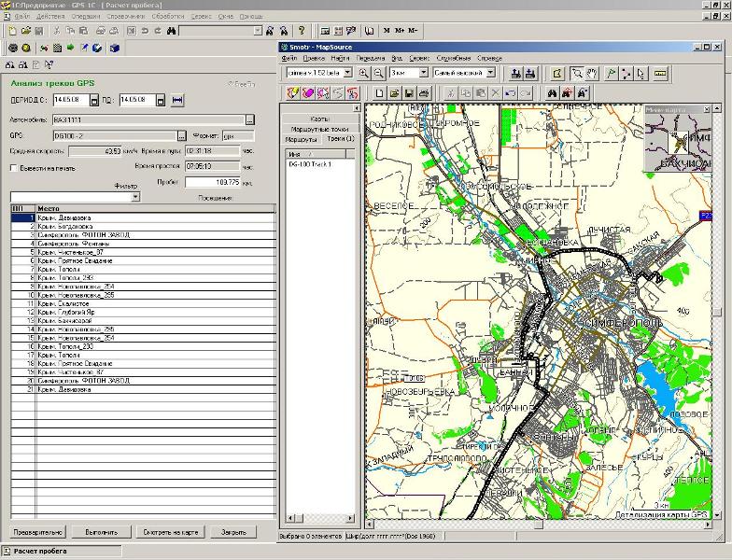Viewport: 732px width, 560px height.
Task: Open the 'Самый высокий' detail level dropdown
Action: click(x=491, y=73)
